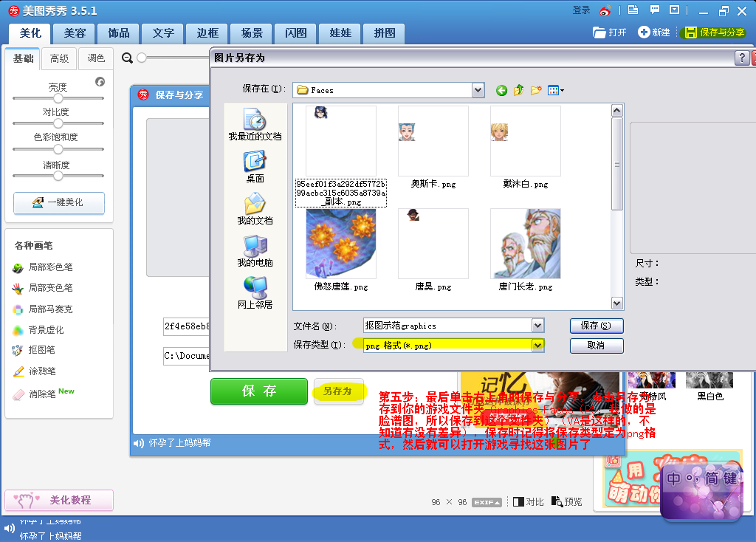The image size is (756, 542).
Task: Open the 高级 sub-tab
Action: tap(59, 59)
